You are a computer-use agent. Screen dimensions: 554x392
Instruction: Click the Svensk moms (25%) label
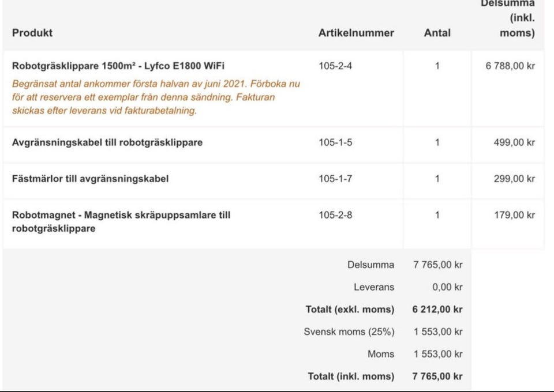coord(349,332)
